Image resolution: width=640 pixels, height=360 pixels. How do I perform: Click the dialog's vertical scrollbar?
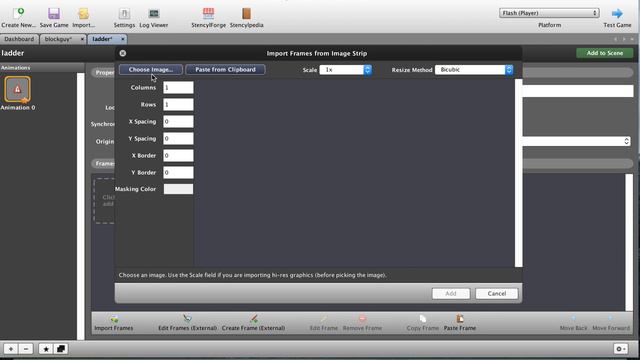[x=518, y=173]
